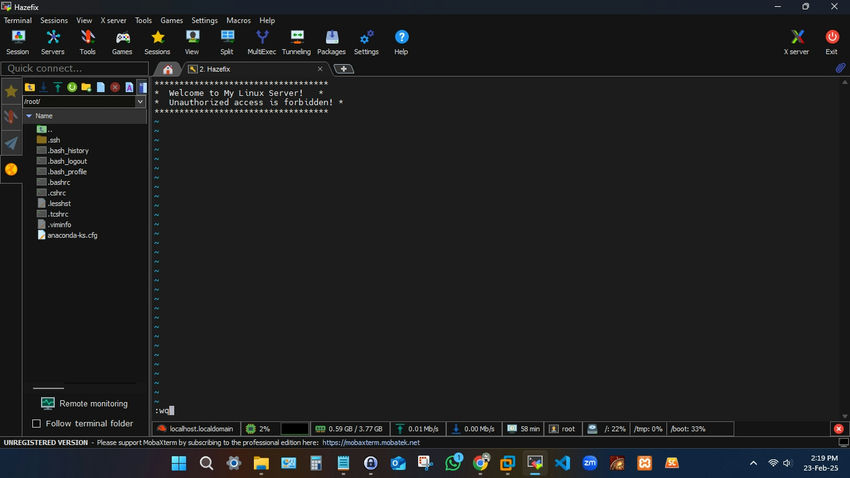The image size is (850, 478).
Task: Click the localhost.localdomain status entry
Action: tap(195, 429)
